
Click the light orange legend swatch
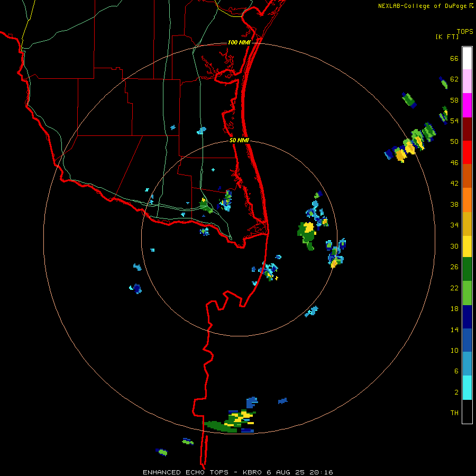pyautogui.click(x=467, y=200)
